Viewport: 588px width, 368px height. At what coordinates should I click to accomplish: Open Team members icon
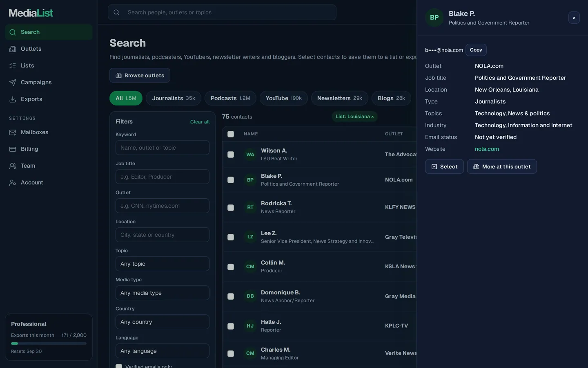coord(13,166)
